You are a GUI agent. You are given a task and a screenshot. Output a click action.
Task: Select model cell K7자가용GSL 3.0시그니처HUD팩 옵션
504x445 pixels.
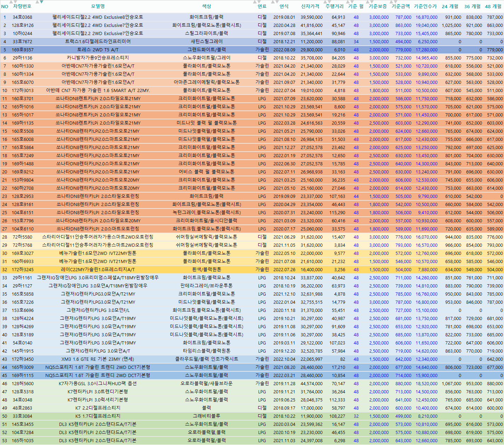point(98,383)
